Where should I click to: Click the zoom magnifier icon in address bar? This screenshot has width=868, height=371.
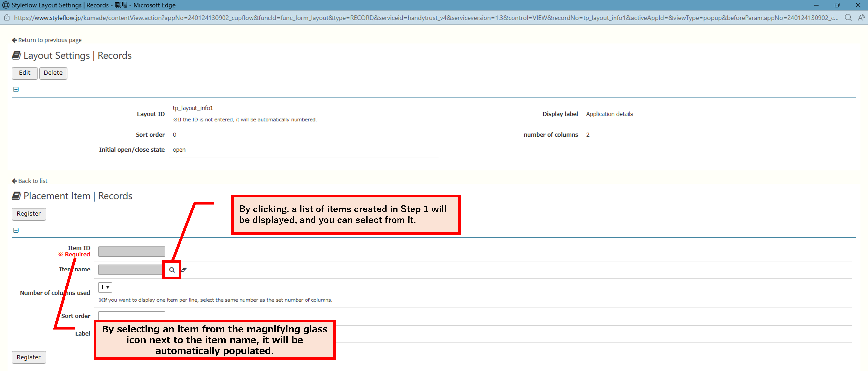coord(848,18)
